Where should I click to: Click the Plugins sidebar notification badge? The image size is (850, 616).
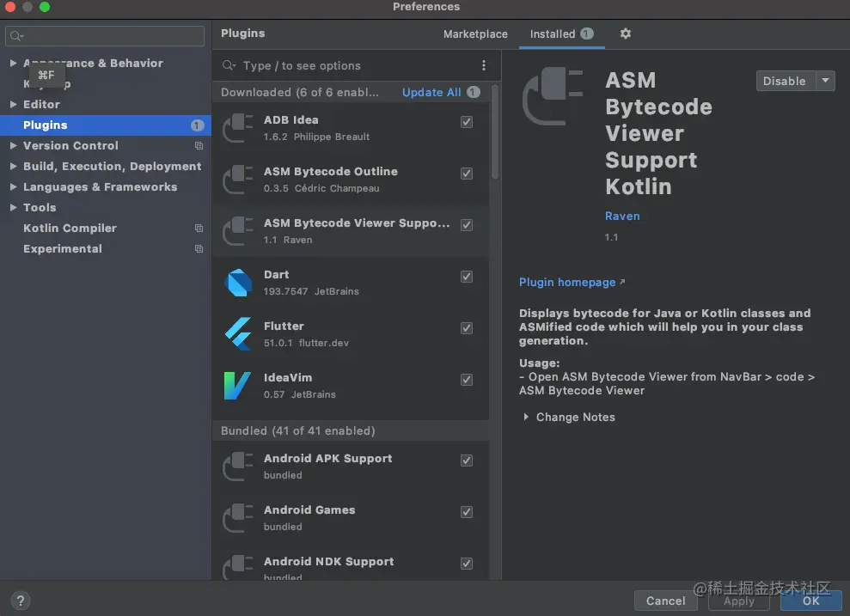(x=197, y=125)
